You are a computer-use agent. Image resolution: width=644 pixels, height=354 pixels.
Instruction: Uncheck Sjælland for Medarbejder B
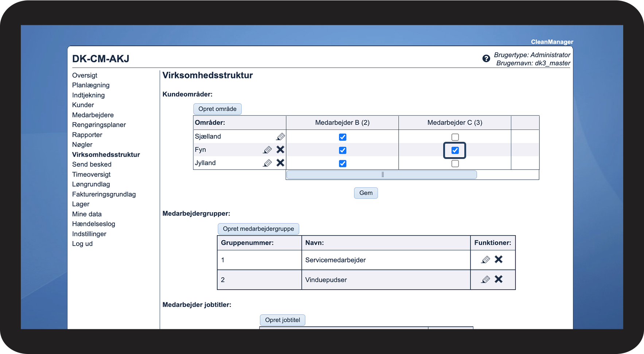click(343, 137)
